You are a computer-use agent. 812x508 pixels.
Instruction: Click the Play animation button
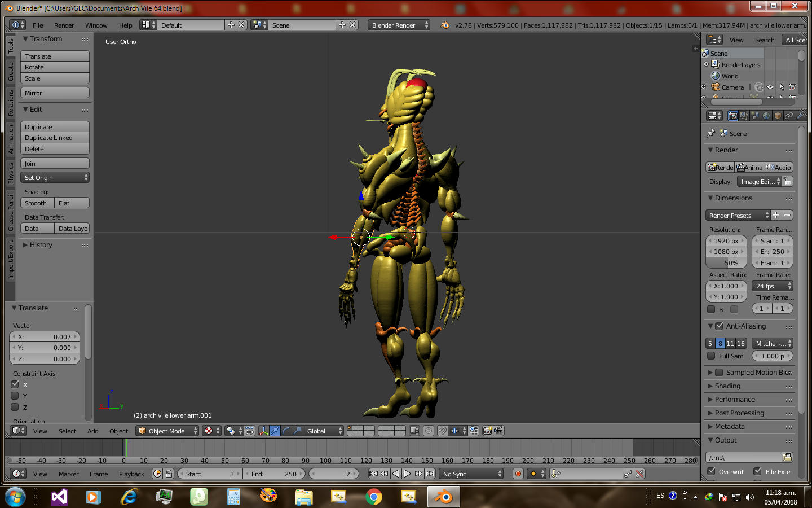[x=407, y=474]
